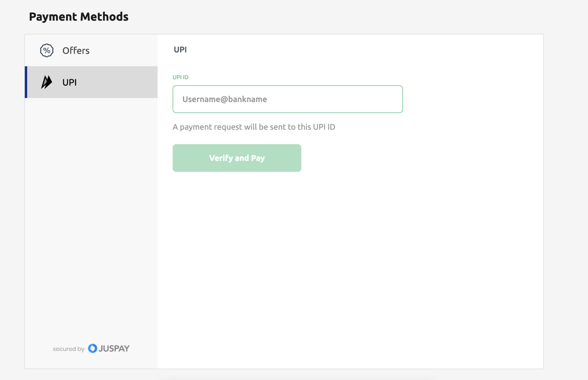Click the blue Juspay logo icon
Viewport: 588px width, 380px height.
92,348
